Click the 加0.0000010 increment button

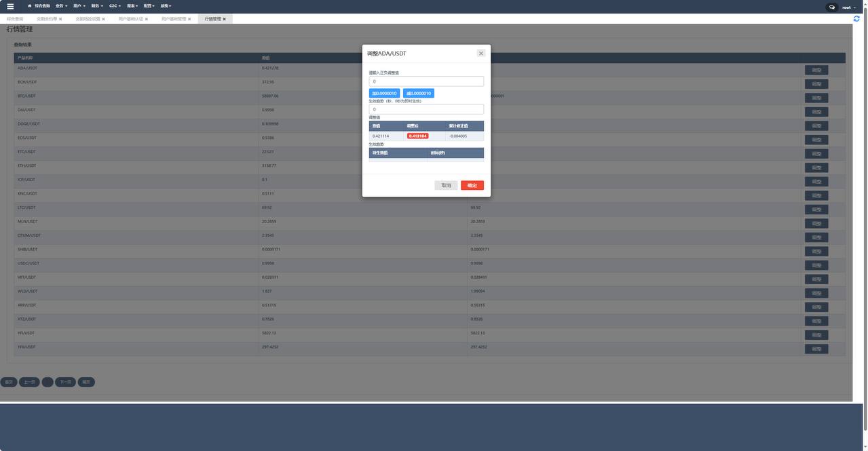pos(384,94)
